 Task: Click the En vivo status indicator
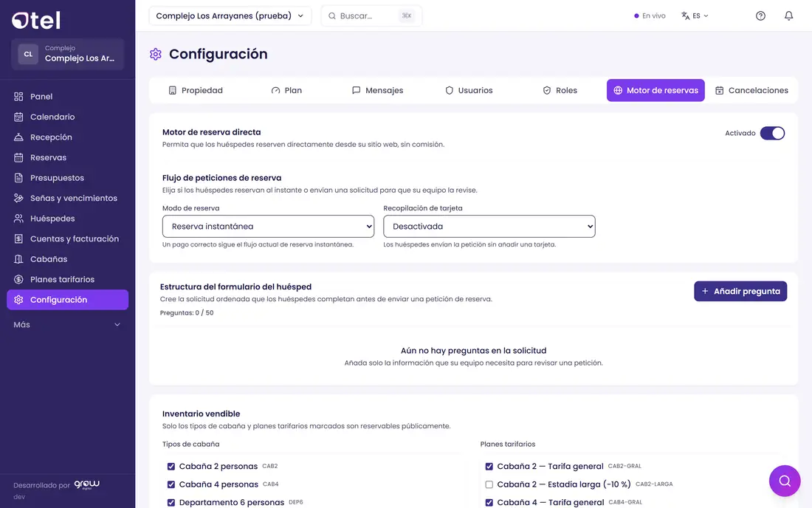[650, 16]
